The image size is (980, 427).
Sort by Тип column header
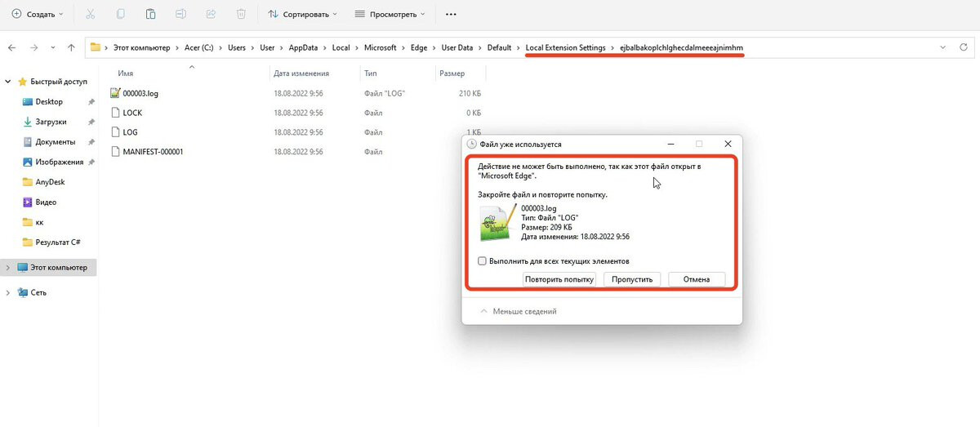pyautogui.click(x=370, y=73)
